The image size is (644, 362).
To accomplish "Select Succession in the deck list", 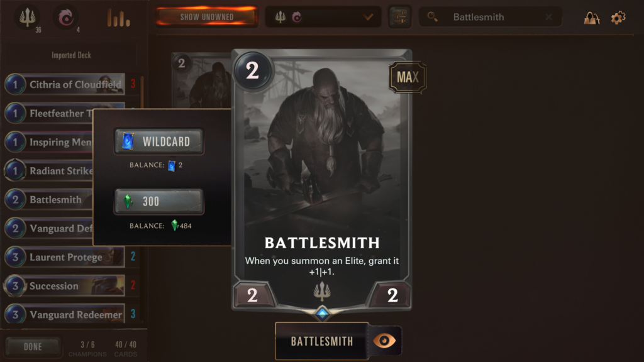I will tap(65, 286).
